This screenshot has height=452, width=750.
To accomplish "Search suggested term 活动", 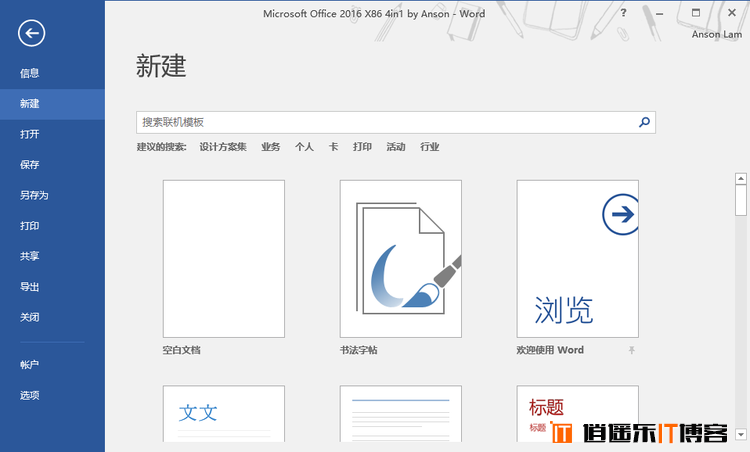I will coord(396,147).
